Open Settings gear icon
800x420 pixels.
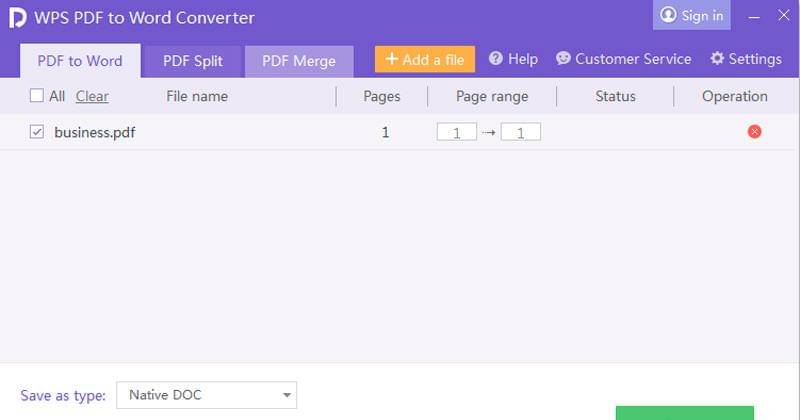tap(717, 59)
